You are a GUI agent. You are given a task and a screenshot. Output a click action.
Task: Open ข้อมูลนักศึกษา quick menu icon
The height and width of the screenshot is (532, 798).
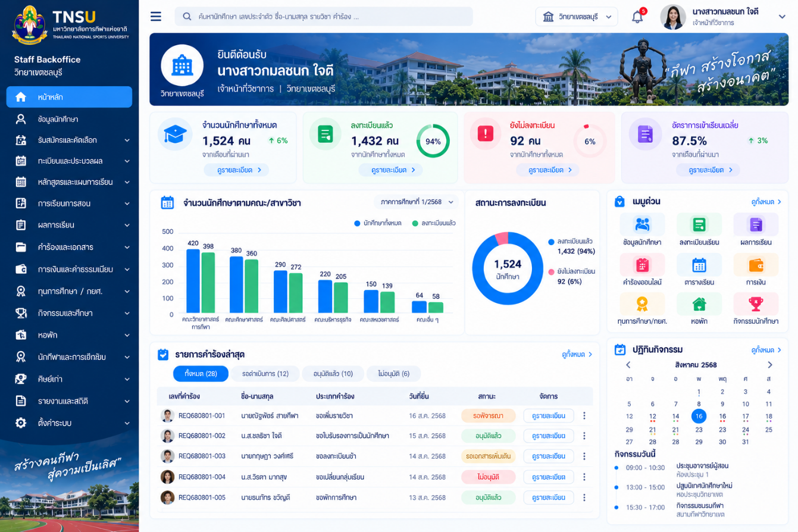pyautogui.click(x=642, y=224)
